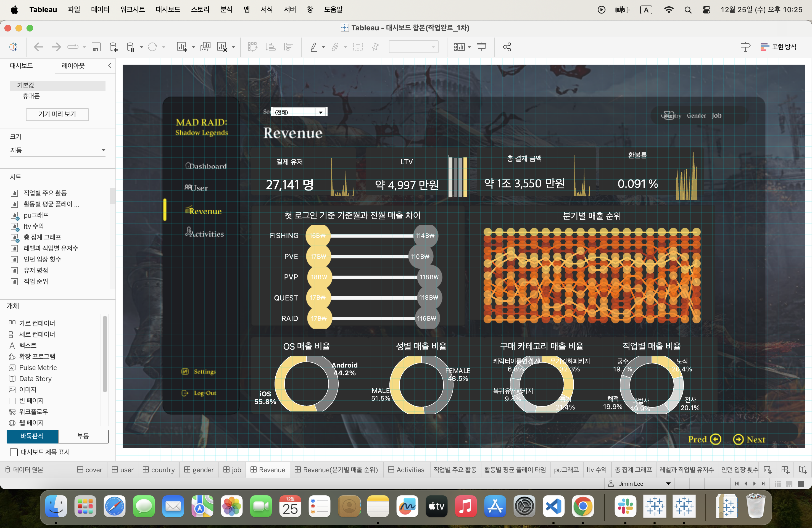This screenshot has height=528, width=812.
Task: Expand the show/hide cards dropdown arrow
Action: [x=469, y=47]
